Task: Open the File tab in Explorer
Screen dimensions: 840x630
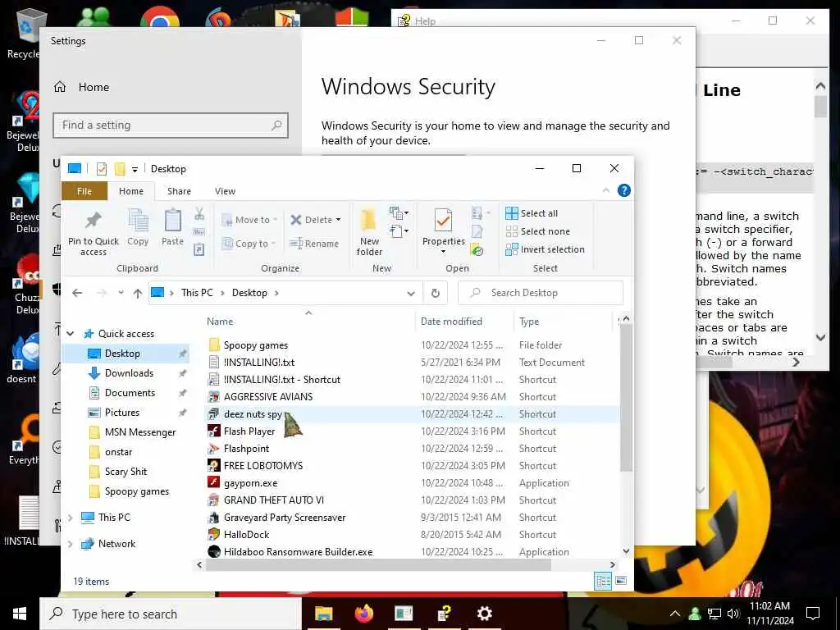Action: [84, 191]
